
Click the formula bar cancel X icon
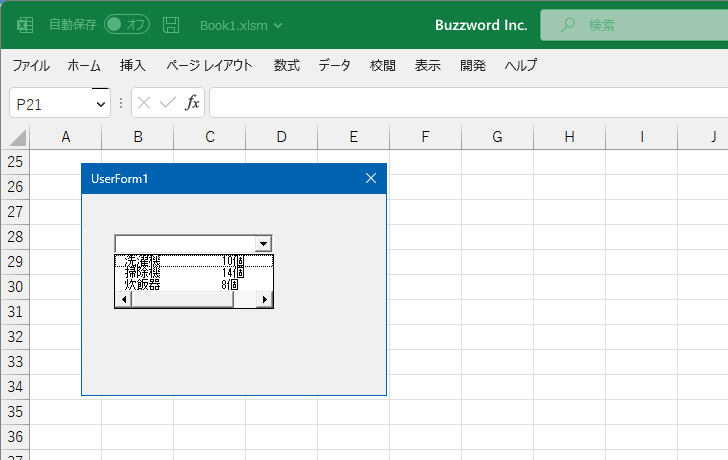click(x=144, y=103)
